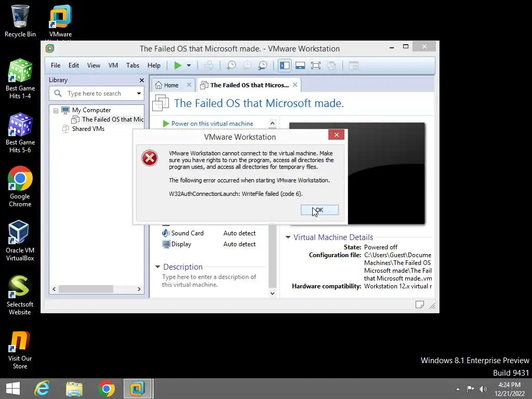Click the Selectsoft Website desktop icon
Image resolution: width=532 pixels, height=399 pixels.
point(20,295)
